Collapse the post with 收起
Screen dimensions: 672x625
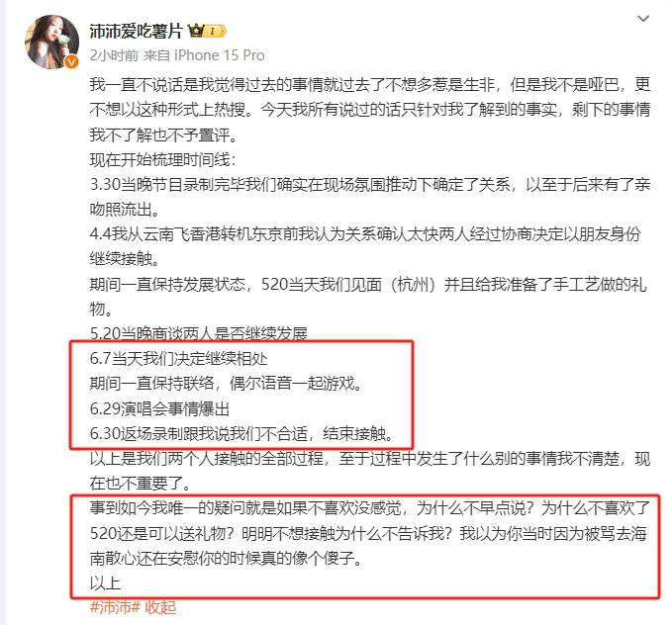[x=160, y=607]
